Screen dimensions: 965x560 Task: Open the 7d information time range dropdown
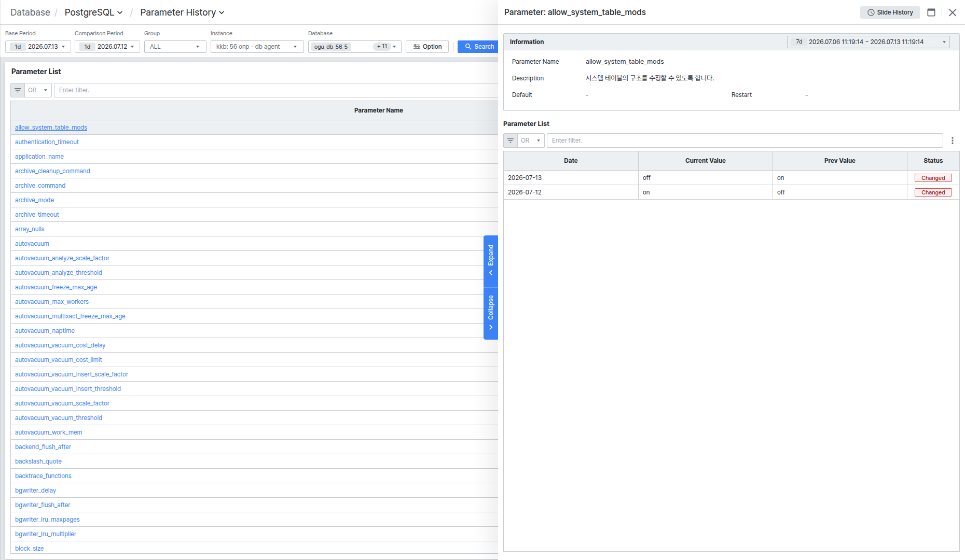point(868,42)
